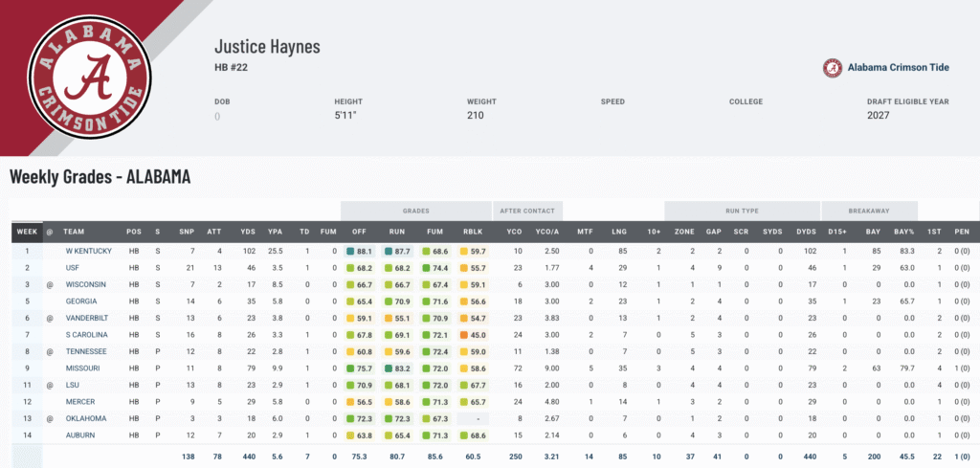Click the total OFF grade 75.3

360,457
